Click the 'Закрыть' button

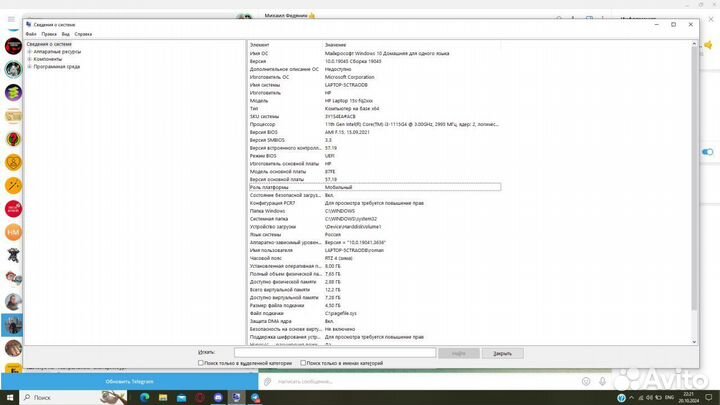[502, 353]
